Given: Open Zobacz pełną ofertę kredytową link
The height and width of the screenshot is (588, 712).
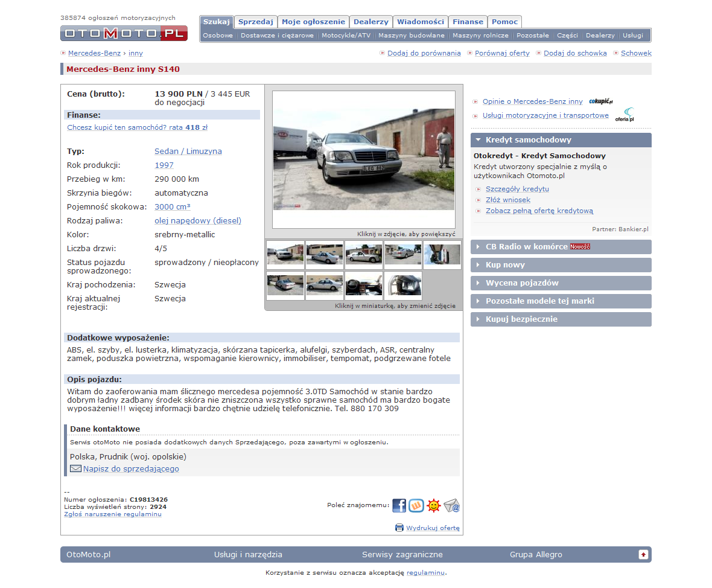Looking at the screenshot, I should 539,211.
